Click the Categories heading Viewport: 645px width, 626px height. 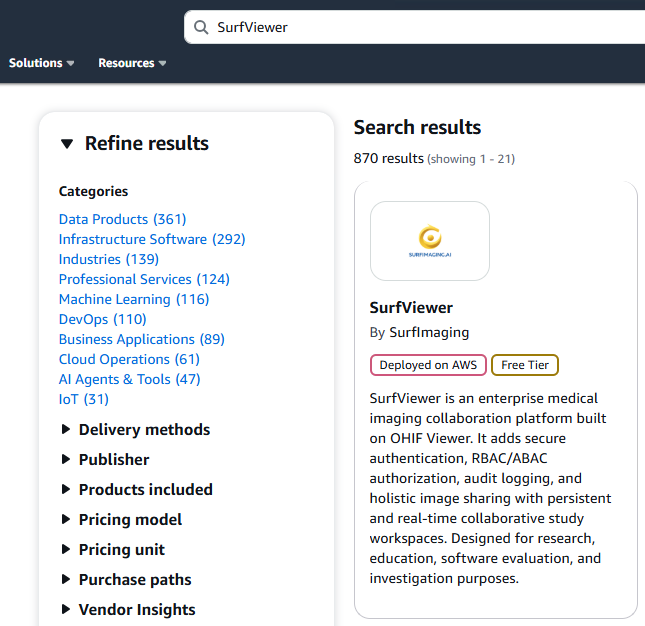point(93,191)
